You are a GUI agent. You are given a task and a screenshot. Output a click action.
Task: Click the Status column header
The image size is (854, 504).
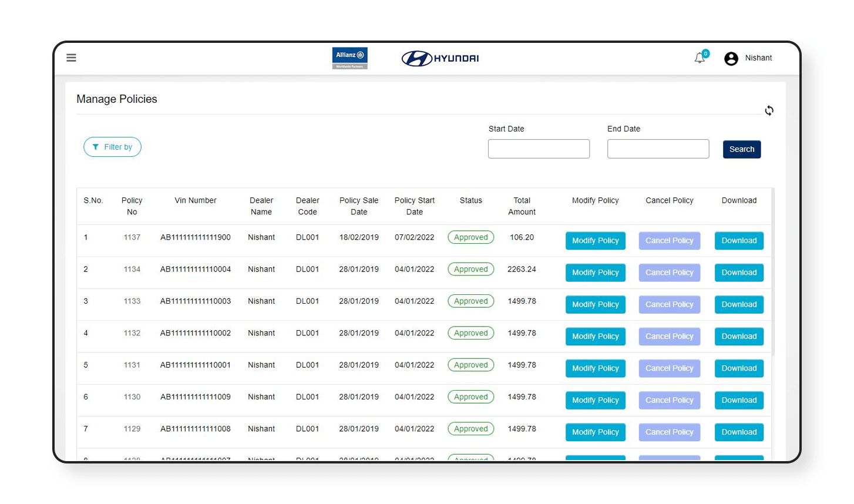tap(471, 200)
